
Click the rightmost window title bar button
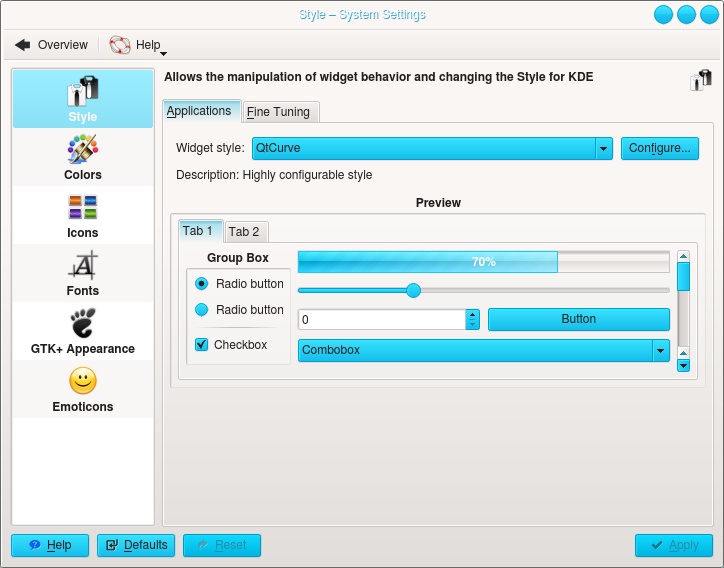(709, 15)
